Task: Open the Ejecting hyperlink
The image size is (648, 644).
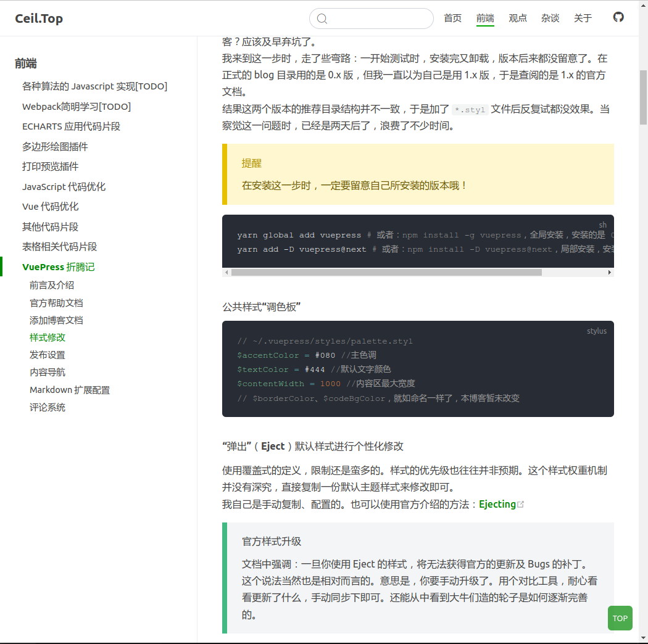Action: (497, 503)
